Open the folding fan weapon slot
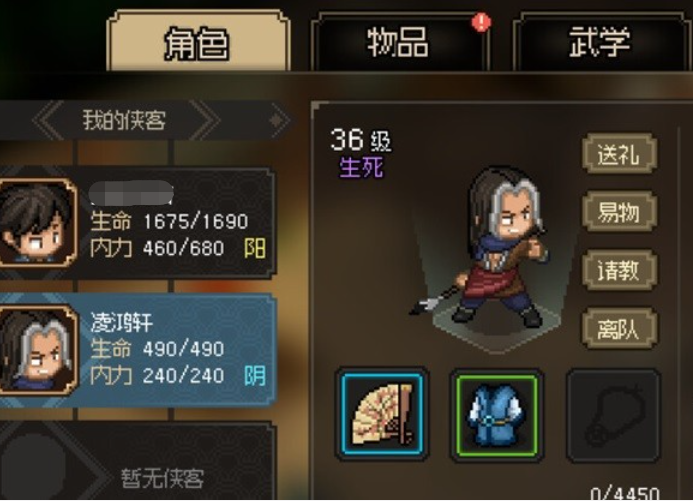693x501 pixels. 382,414
